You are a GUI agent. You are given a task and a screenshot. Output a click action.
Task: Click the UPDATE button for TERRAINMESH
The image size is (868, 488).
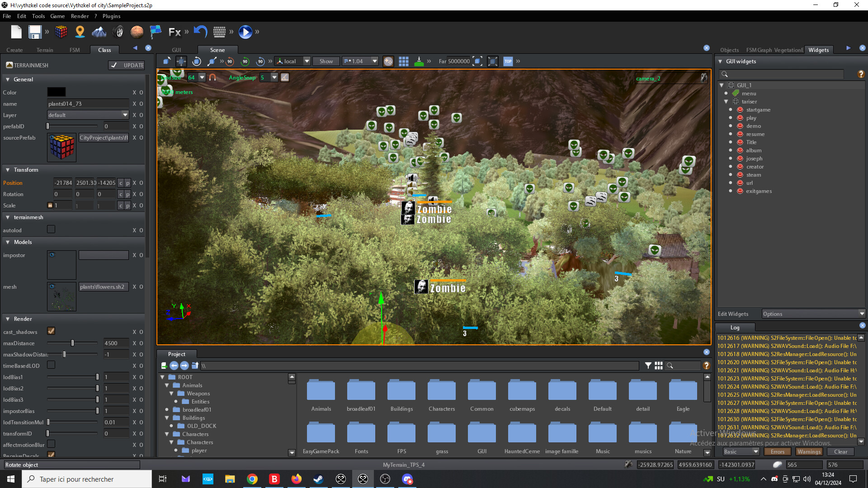pyautogui.click(x=126, y=65)
